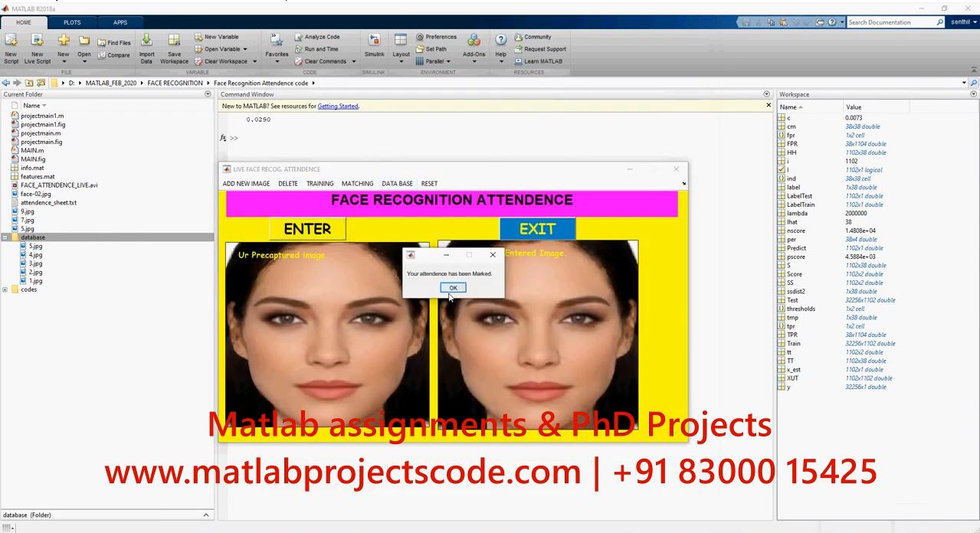This screenshot has height=533, width=980.
Task: Open the Layout dropdown
Action: tap(401, 57)
